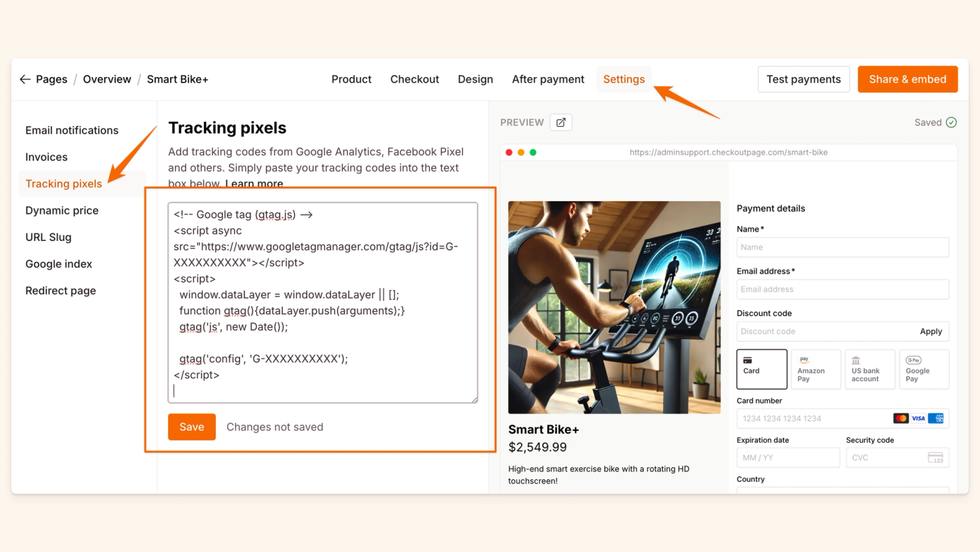Click the Security code CVC field
The height and width of the screenshot is (552, 980).
[x=897, y=457]
